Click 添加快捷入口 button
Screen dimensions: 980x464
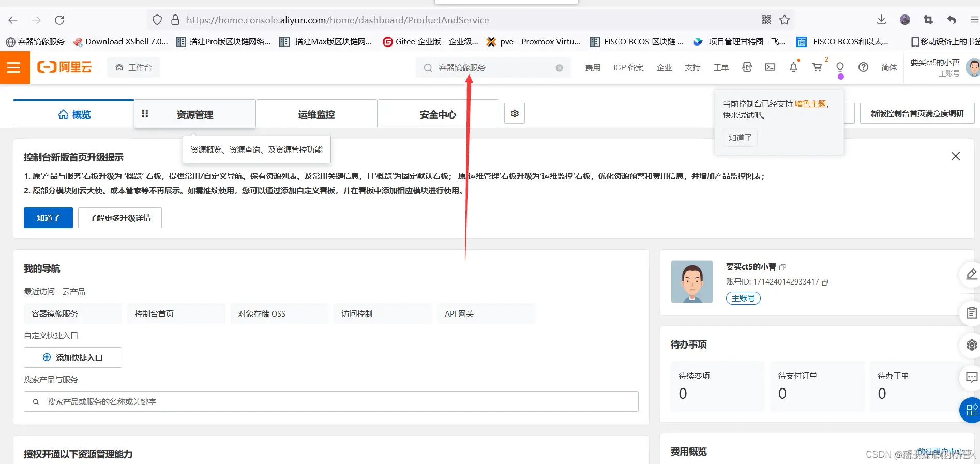73,357
